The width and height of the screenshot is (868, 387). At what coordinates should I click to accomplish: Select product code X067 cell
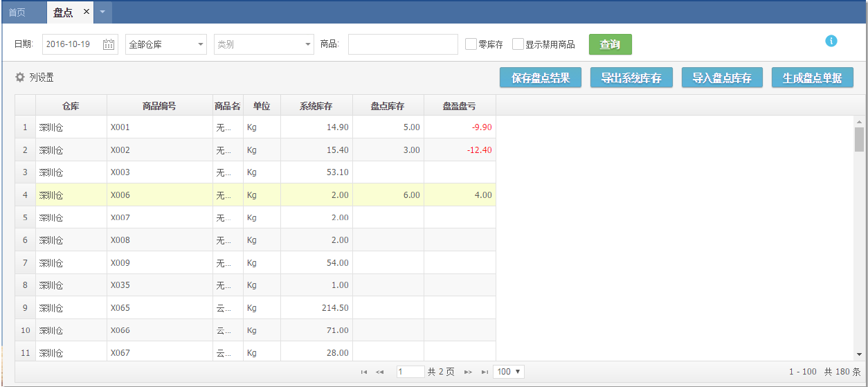click(x=160, y=352)
